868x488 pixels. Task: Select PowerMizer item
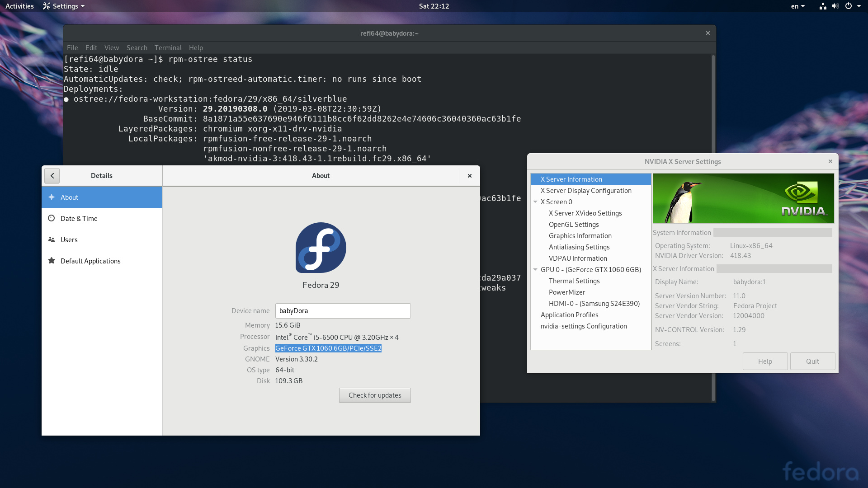coord(591,292)
